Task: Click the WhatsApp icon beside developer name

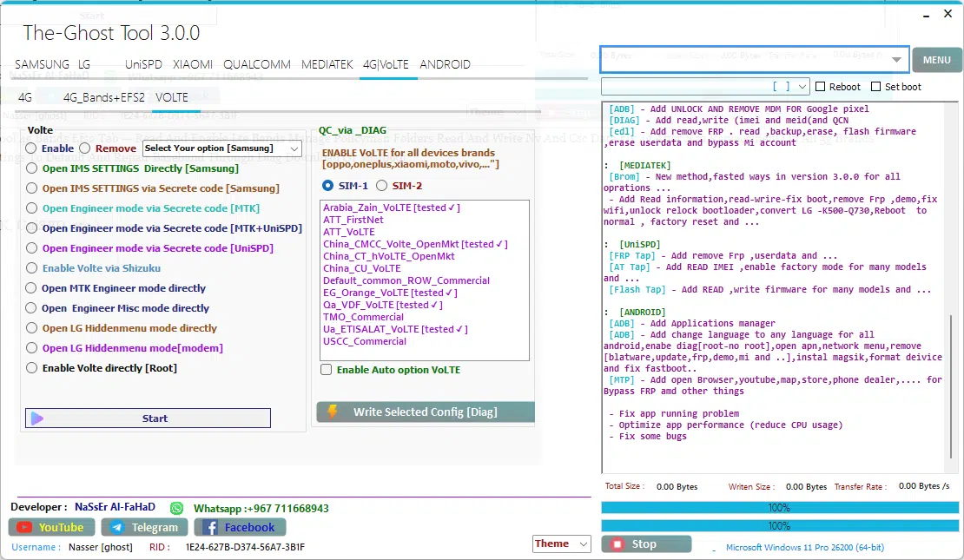Action: coord(177,509)
